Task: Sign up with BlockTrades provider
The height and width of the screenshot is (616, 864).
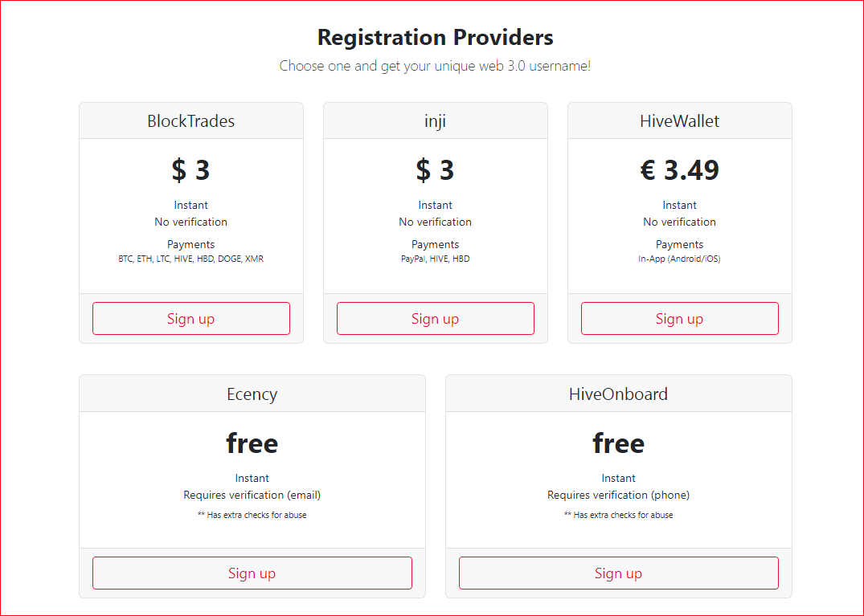Action: point(190,318)
